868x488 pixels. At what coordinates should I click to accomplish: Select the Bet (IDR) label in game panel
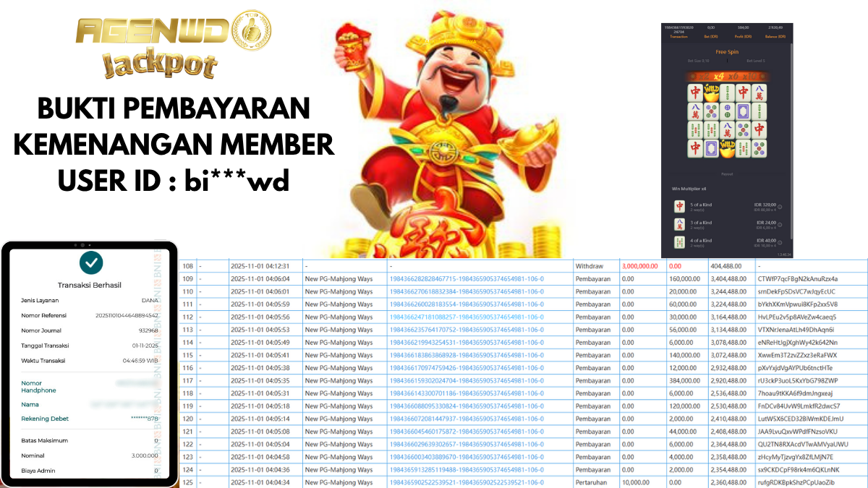(711, 36)
